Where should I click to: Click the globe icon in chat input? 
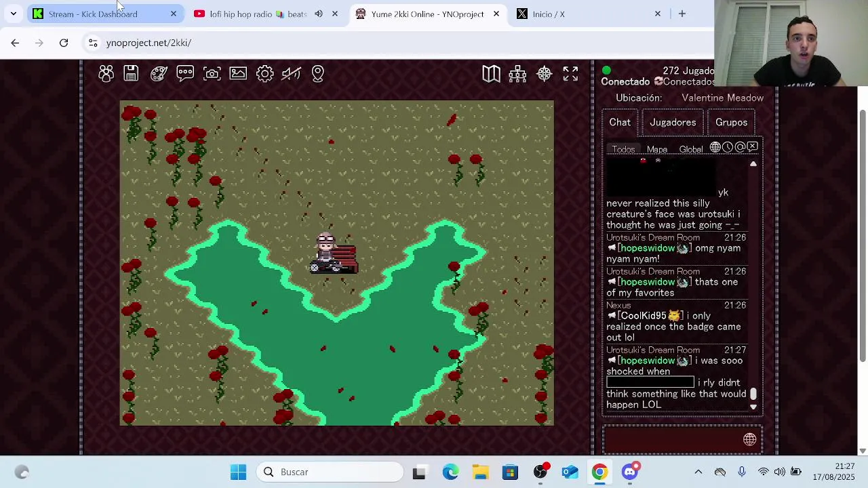749,440
